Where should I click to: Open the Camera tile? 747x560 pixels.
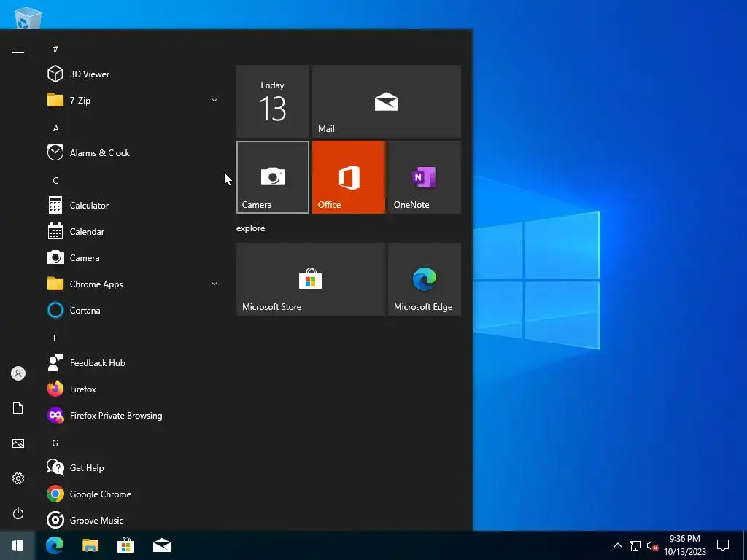(273, 177)
